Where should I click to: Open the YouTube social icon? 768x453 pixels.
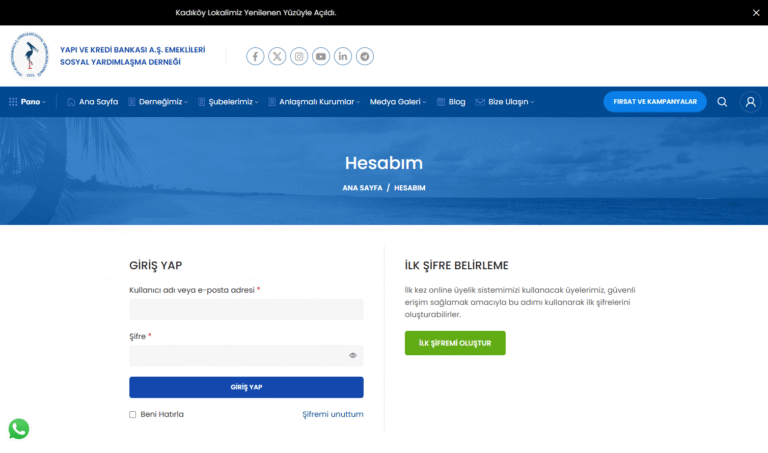(x=321, y=56)
